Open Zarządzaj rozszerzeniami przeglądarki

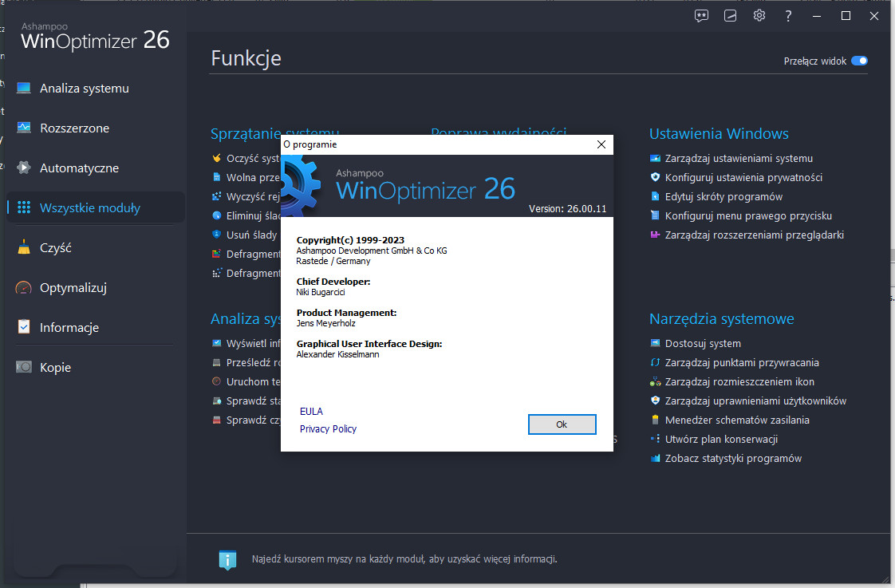pyautogui.click(x=754, y=235)
